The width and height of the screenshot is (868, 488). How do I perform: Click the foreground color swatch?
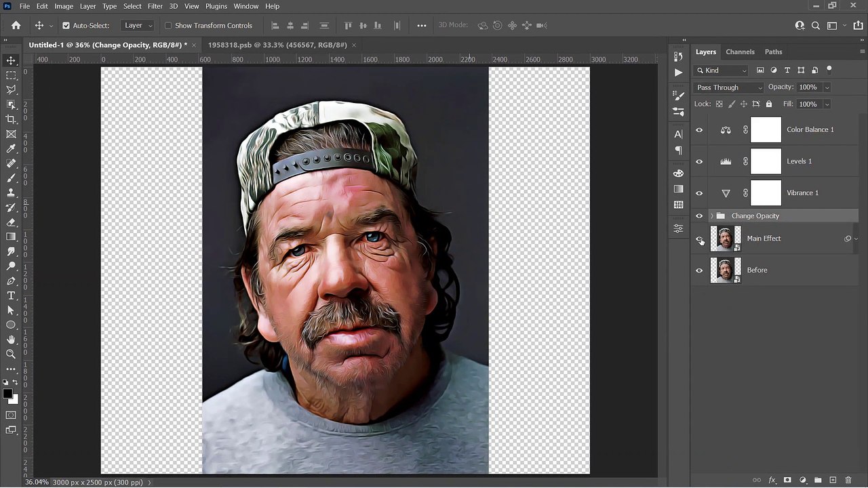pyautogui.click(x=7, y=394)
